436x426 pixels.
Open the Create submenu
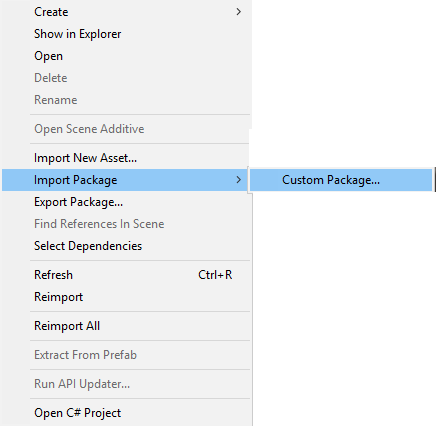pos(126,12)
